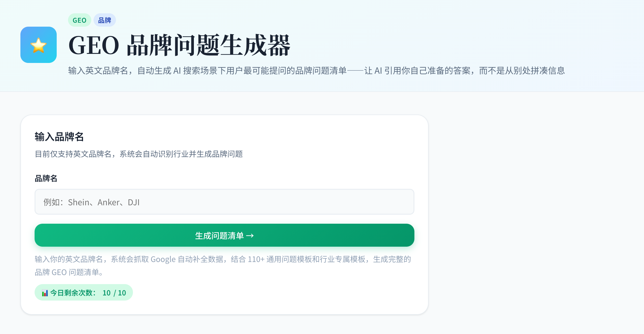
Task: Click the helper text mentioning Google 自动补全数据
Action: point(223,259)
